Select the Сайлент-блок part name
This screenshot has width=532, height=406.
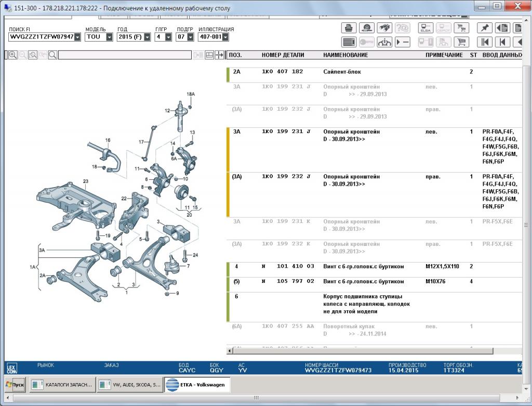click(342, 72)
